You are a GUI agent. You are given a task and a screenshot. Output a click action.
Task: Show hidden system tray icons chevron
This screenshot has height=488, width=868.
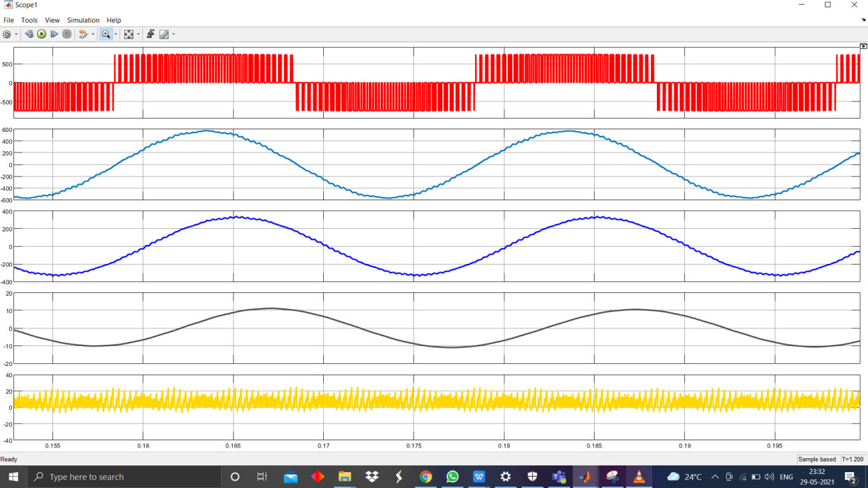click(715, 477)
